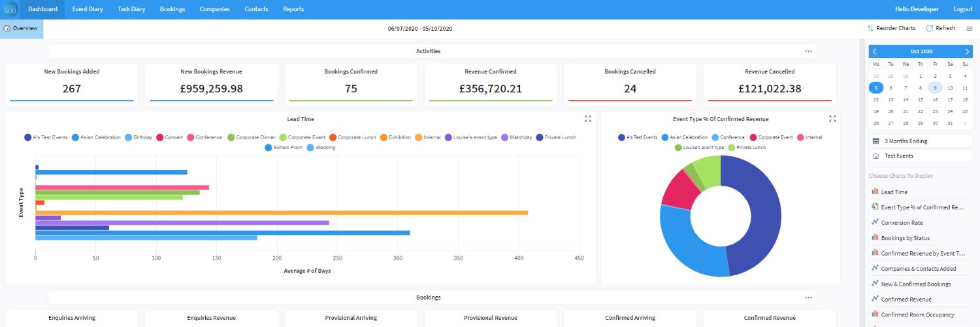Open the Contacts menu
980x327 pixels.
point(256,9)
